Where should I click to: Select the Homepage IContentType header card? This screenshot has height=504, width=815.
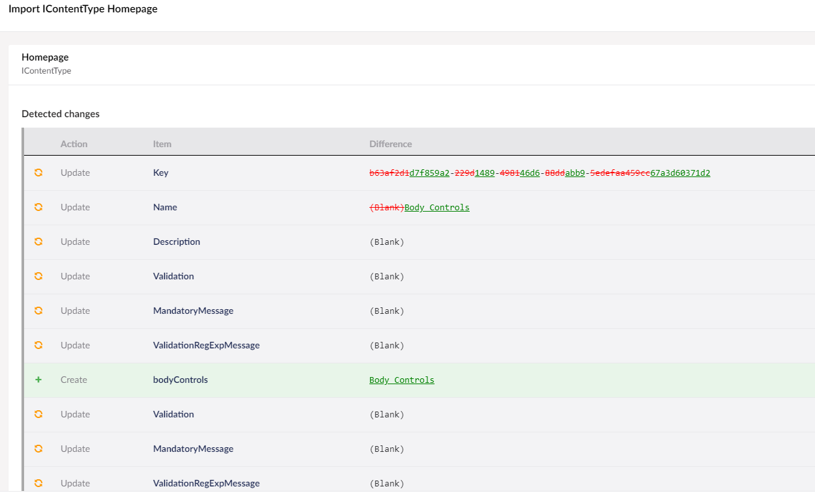click(45, 63)
